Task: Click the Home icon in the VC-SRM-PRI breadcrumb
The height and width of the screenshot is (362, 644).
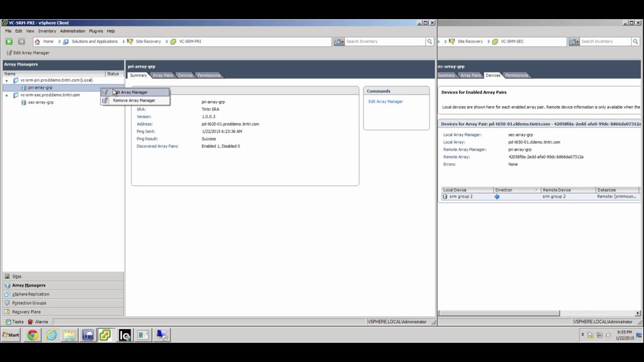Action: [37, 42]
